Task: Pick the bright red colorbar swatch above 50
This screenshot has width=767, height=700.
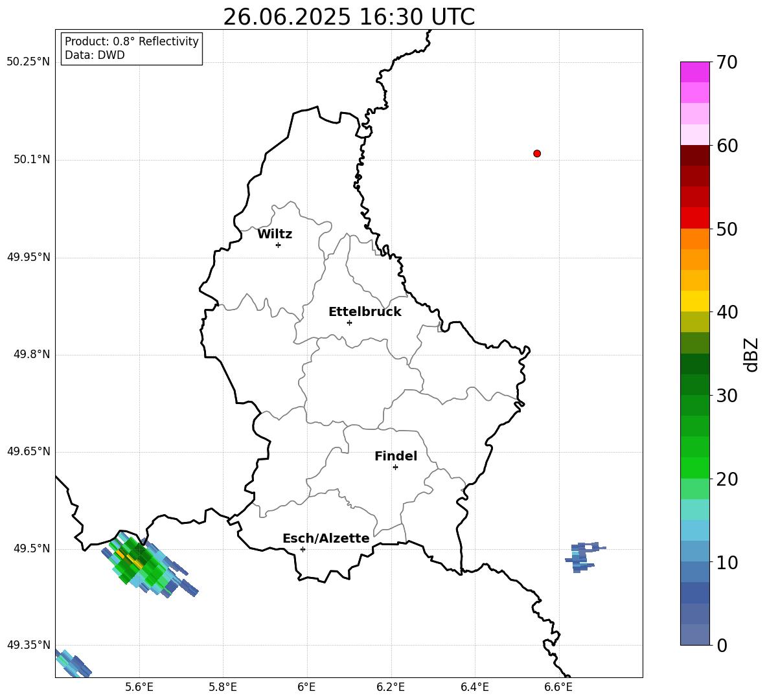Action: (x=694, y=218)
